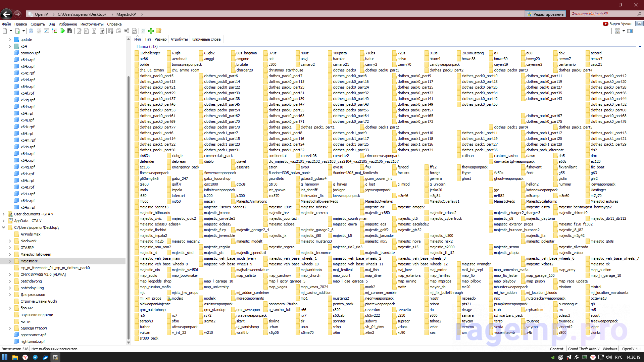Image resolution: width=644 pixels, height=362 pixels.
Task: Click the view document magnifier icon
Action: point(86,31)
